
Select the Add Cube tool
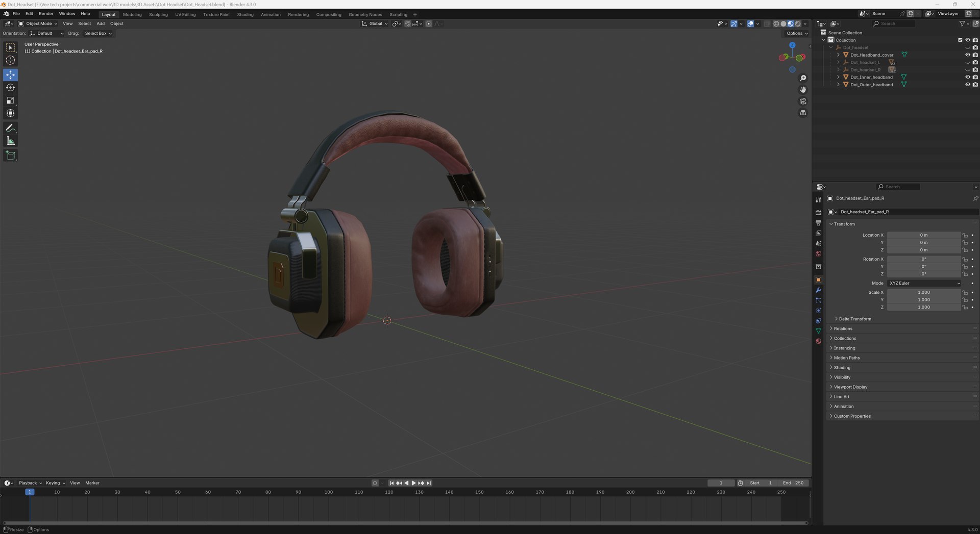(x=10, y=156)
